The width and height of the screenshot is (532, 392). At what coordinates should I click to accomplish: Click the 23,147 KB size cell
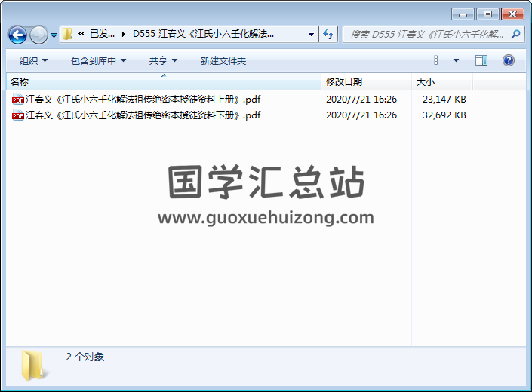coord(444,100)
